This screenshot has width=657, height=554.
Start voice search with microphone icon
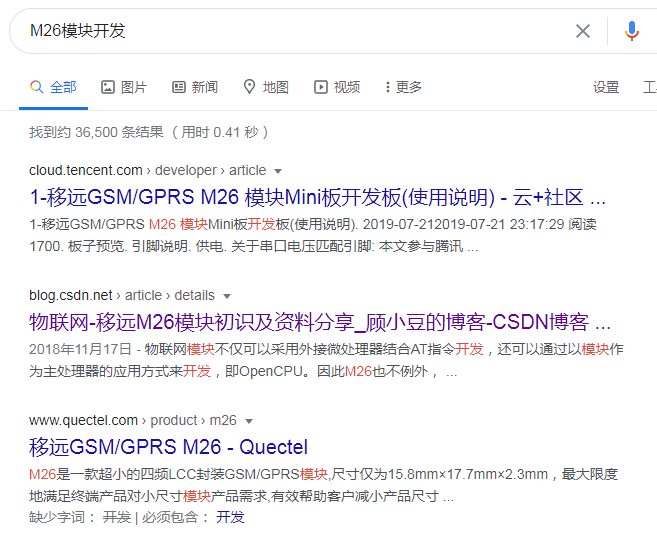coord(631,31)
